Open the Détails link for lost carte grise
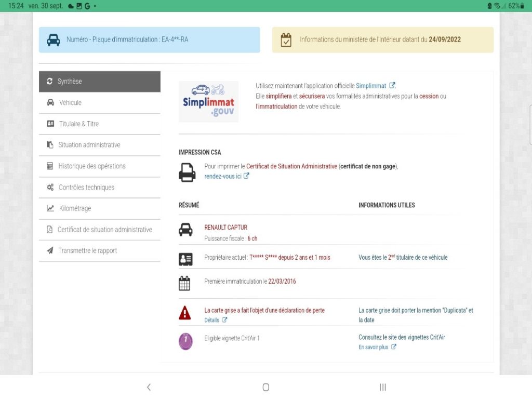The height and width of the screenshot is (399, 532). tap(212, 320)
